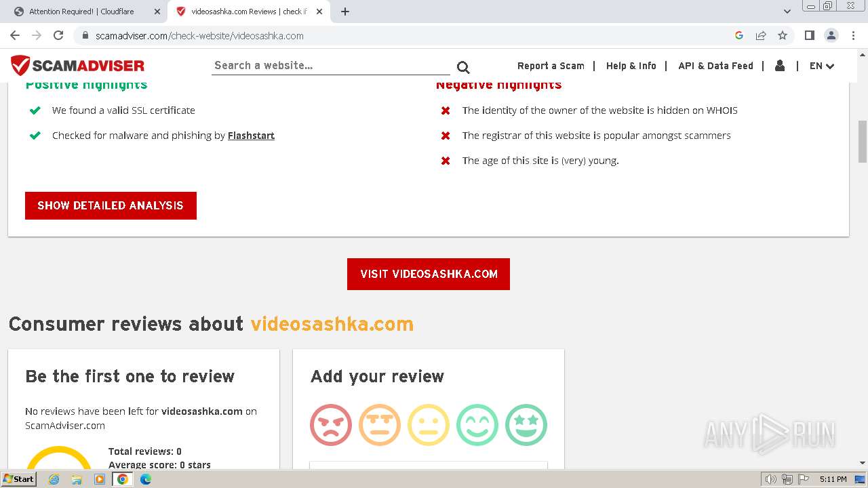Click the Chrome taskbar icon
Screen dimensions: 868x488
click(x=123, y=479)
